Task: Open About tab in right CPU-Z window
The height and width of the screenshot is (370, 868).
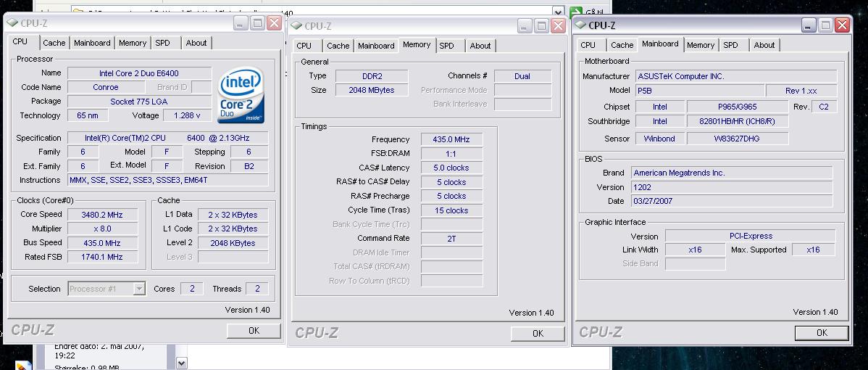Action: point(764,45)
